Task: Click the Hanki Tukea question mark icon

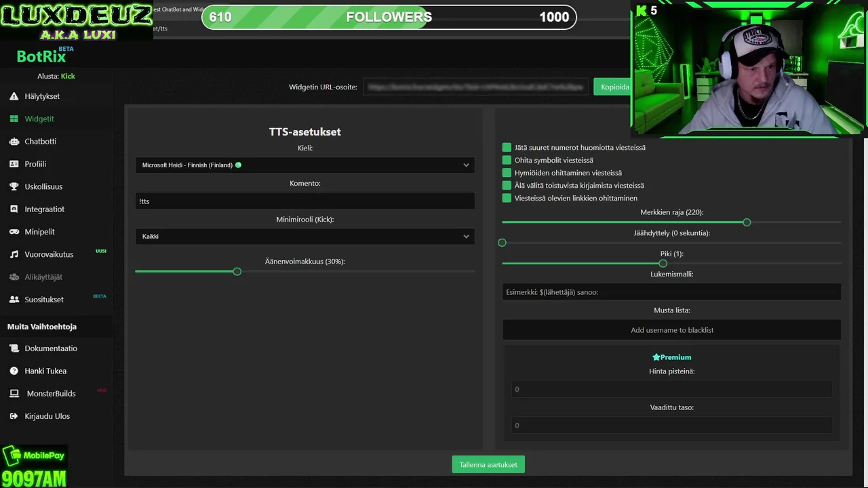Action: (14, 371)
